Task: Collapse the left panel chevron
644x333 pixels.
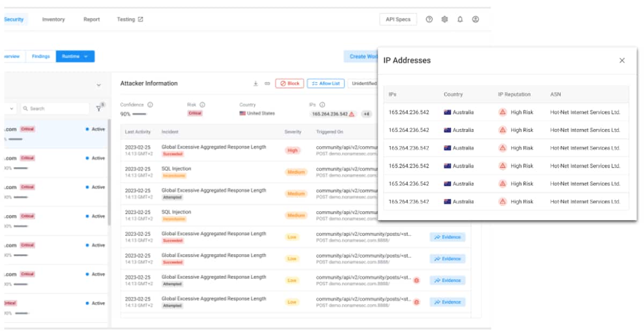Action: click(x=99, y=85)
